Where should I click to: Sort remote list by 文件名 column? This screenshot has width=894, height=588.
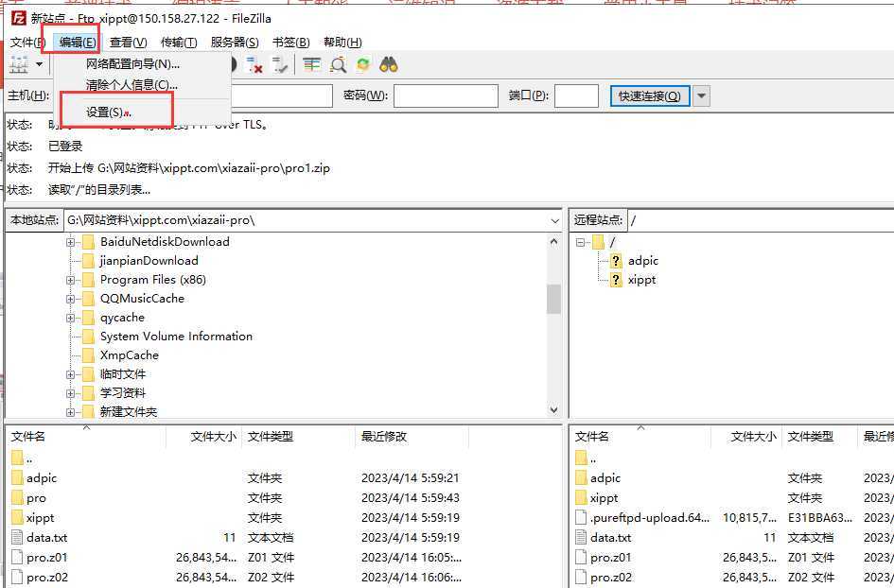[x=640, y=437]
